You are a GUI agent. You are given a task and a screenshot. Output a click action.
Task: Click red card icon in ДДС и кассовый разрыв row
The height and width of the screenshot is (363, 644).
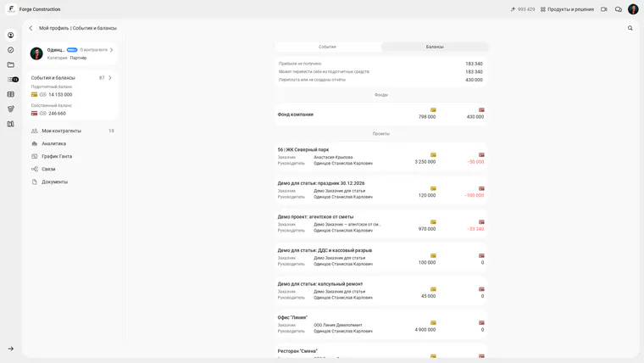(481, 255)
